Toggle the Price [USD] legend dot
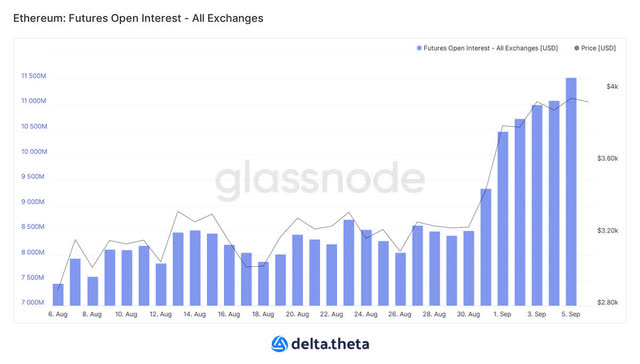Image resolution: width=640 pixels, height=364 pixels. click(577, 48)
